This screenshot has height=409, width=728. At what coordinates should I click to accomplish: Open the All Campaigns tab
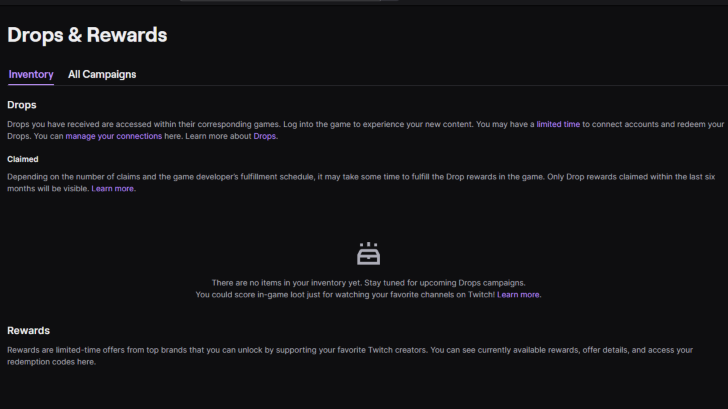click(102, 74)
